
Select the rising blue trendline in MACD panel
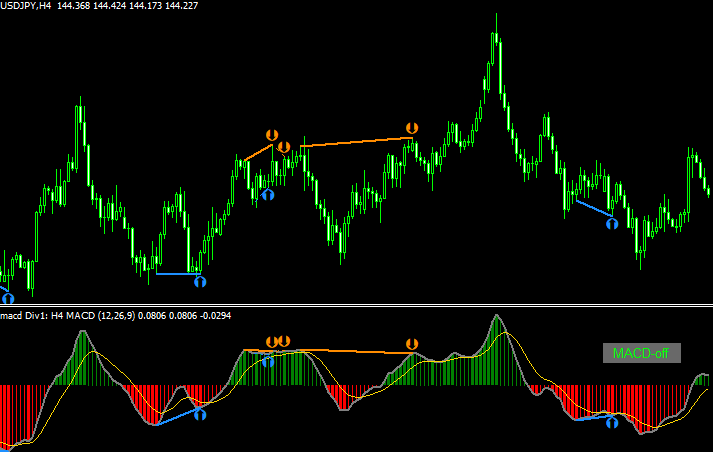point(178,417)
